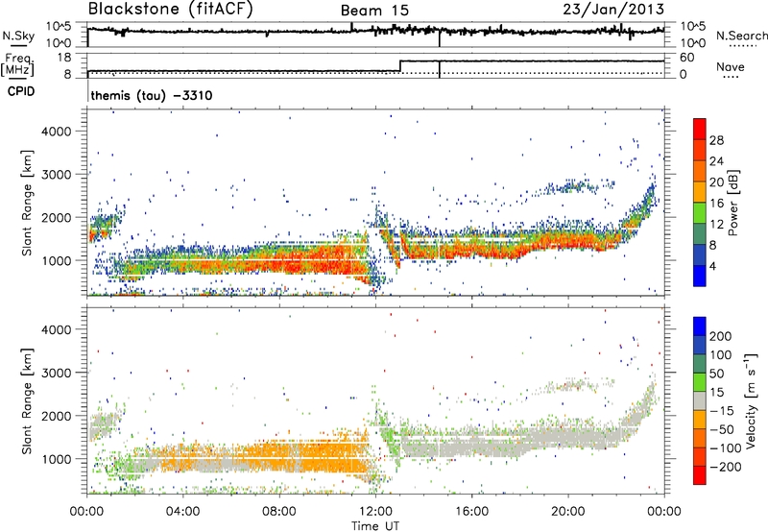The image size is (768, 532).
Task: Click the Beam 15 heading
Action: (374, 11)
